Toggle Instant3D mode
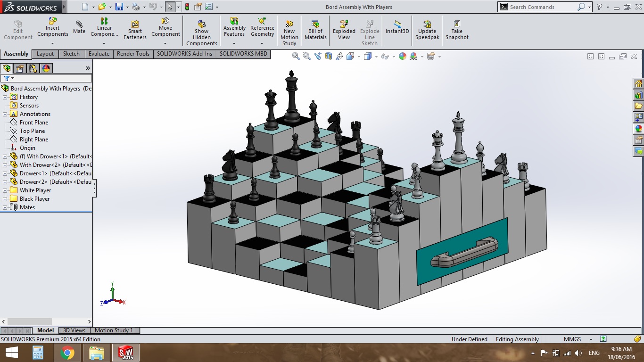The height and width of the screenshot is (362, 644). [x=397, y=27]
